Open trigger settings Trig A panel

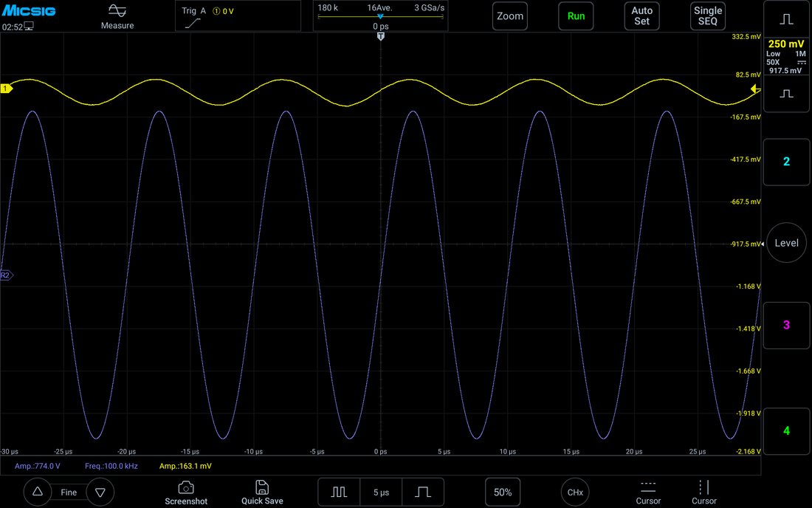tap(238, 16)
